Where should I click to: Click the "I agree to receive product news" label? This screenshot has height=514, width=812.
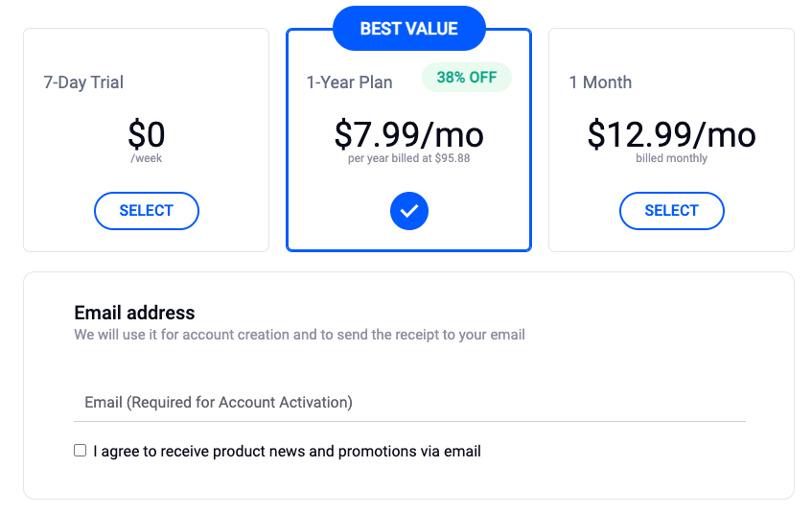tap(287, 451)
